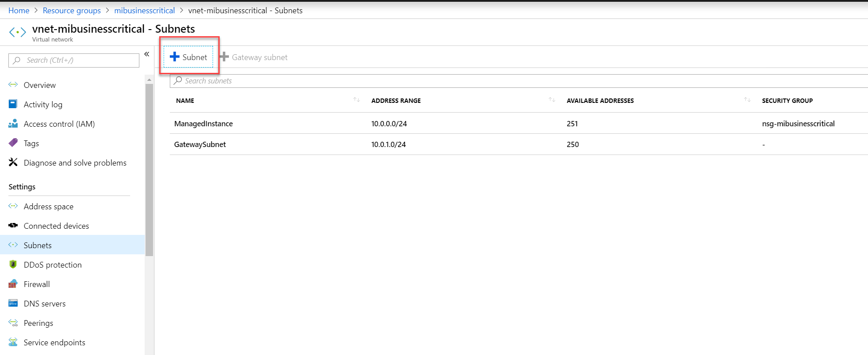The width and height of the screenshot is (868, 355).
Task: Sort by Address Range column arrows
Action: pyautogui.click(x=552, y=100)
